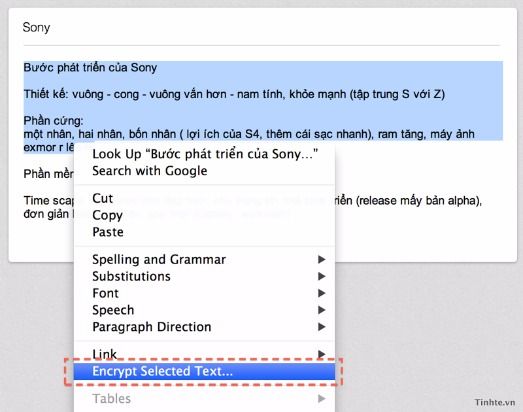This screenshot has height=412, width=523.
Task: Click the line "Bước phát triển của Sony"
Action: pyautogui.click(x=90, y=68)
